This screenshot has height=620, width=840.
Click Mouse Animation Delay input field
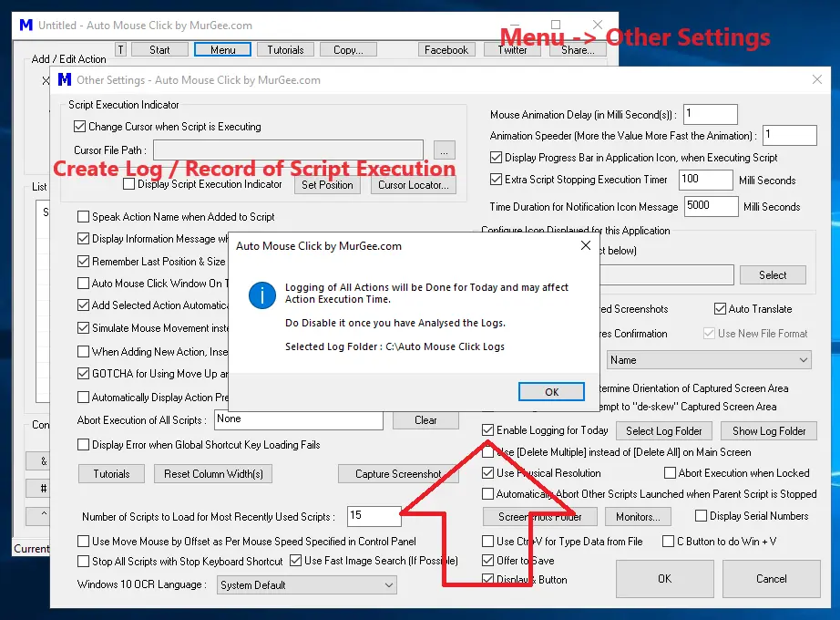[x=711, y=114]
